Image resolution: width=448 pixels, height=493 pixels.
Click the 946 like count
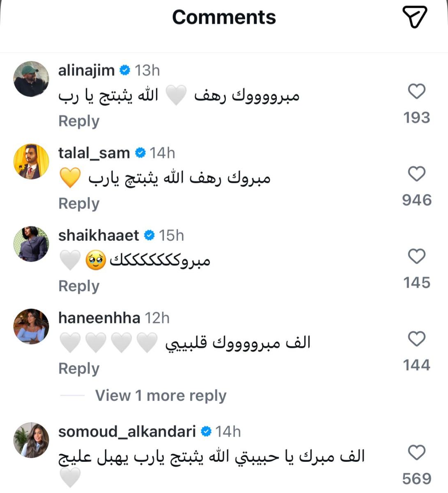point(418,199)
